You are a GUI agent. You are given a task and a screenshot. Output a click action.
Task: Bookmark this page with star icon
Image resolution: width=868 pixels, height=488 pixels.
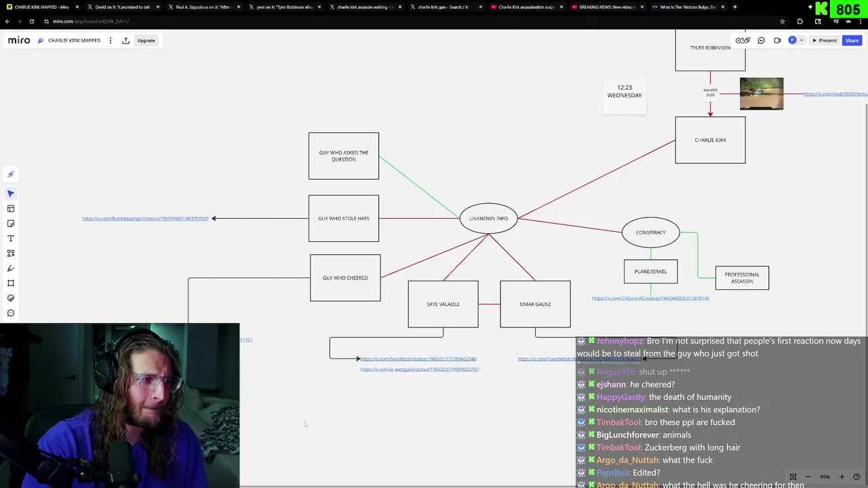pyautogui.click(x=783, y=21)
